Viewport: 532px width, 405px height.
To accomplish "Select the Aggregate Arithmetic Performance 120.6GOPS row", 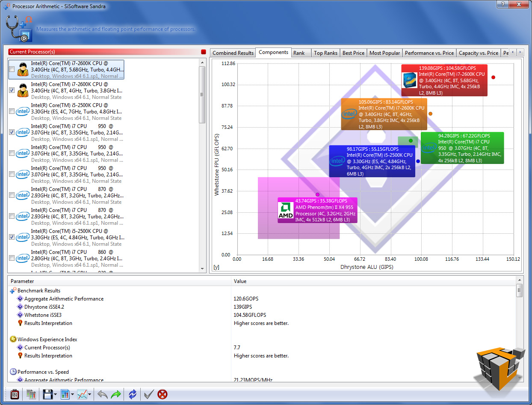I will (x=262, y=299).
